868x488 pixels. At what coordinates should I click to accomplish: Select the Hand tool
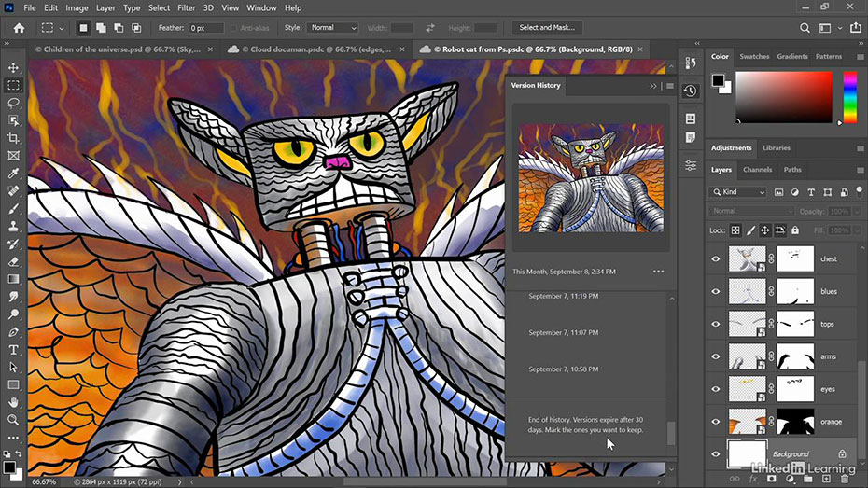pyautogui.click(x=13, y=402)
